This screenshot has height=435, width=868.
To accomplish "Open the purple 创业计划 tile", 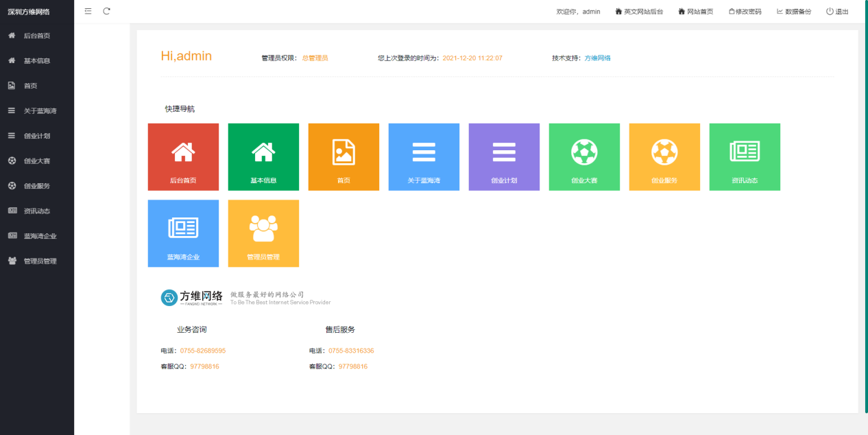I will (504, 156).
